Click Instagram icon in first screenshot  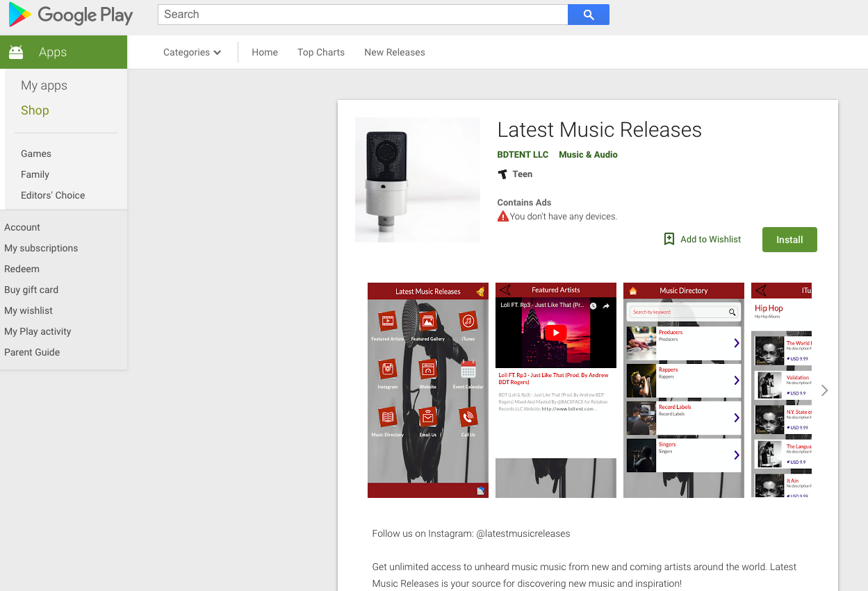388,369
